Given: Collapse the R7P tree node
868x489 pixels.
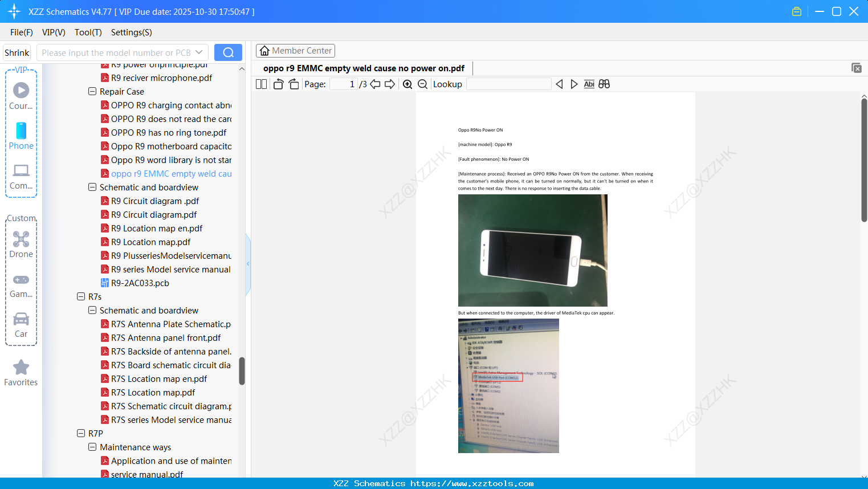Looking at the screenshot, I should pyautogui.click(x=81, y=433).
